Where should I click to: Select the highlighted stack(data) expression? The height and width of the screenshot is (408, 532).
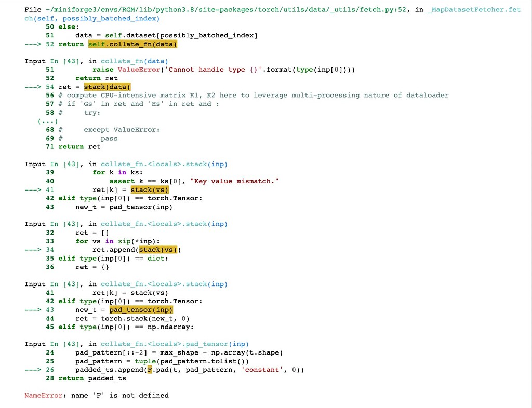(107, 86)
